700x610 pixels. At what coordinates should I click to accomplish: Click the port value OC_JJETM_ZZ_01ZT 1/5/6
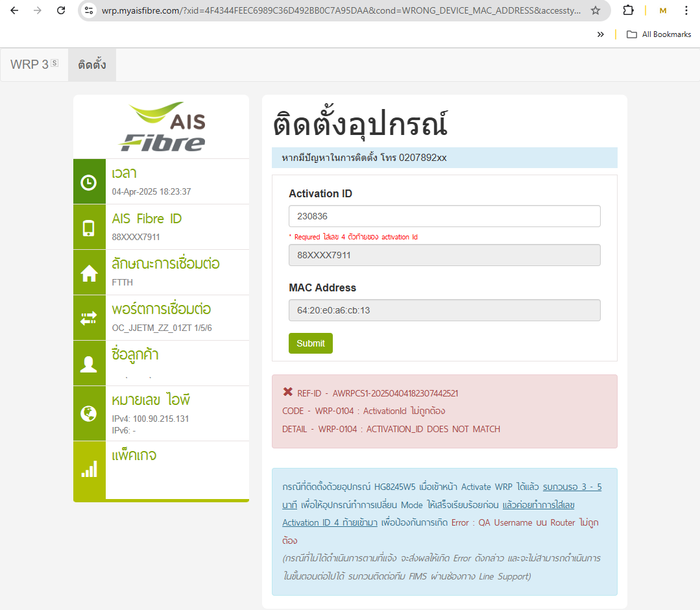click(162, 328)
